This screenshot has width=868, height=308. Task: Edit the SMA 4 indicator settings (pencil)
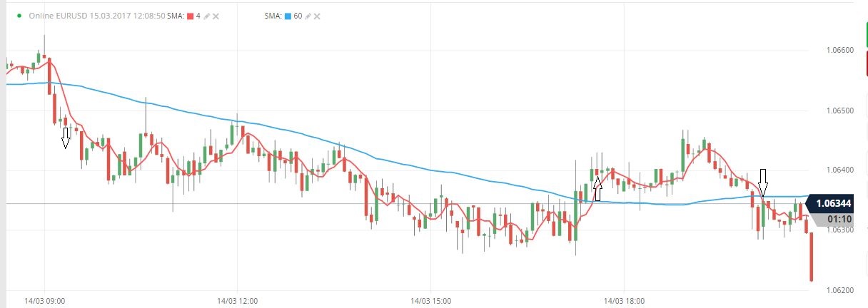click(x=206, y=15)
